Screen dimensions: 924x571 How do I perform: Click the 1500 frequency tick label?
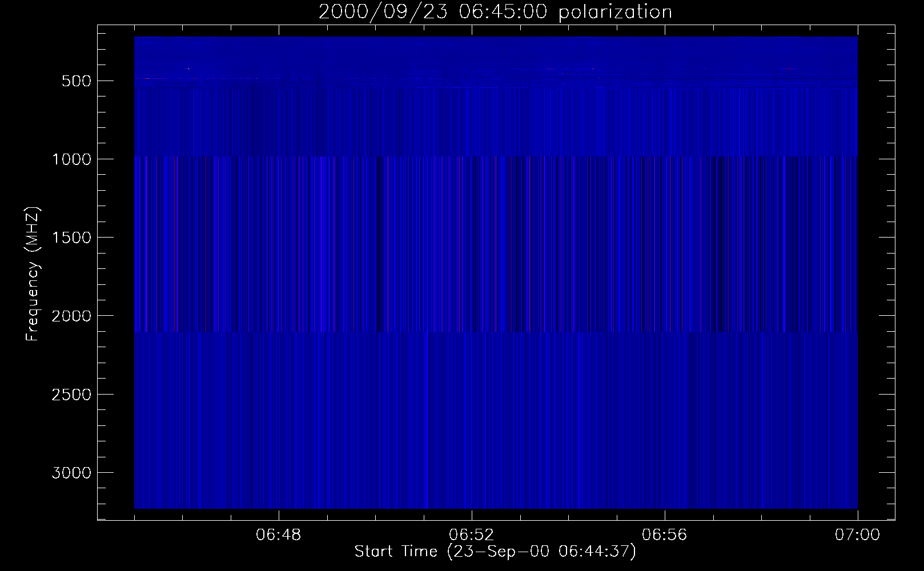coord(71,238)
